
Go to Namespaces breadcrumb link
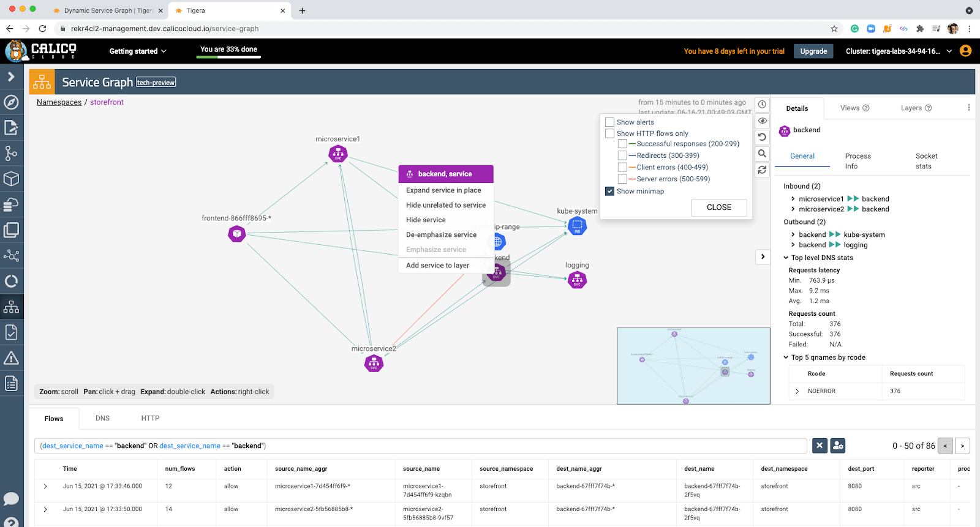pyautogui.click(x=59, y=102)
